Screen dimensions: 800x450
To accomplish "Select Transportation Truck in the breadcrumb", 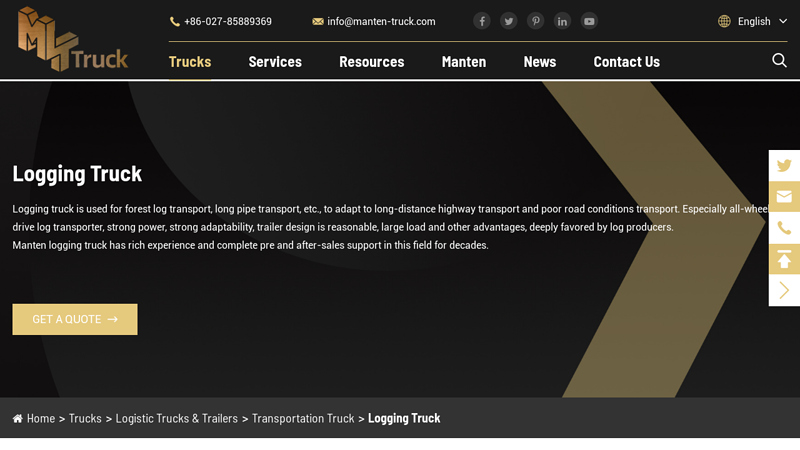I will tap(303, 418).
